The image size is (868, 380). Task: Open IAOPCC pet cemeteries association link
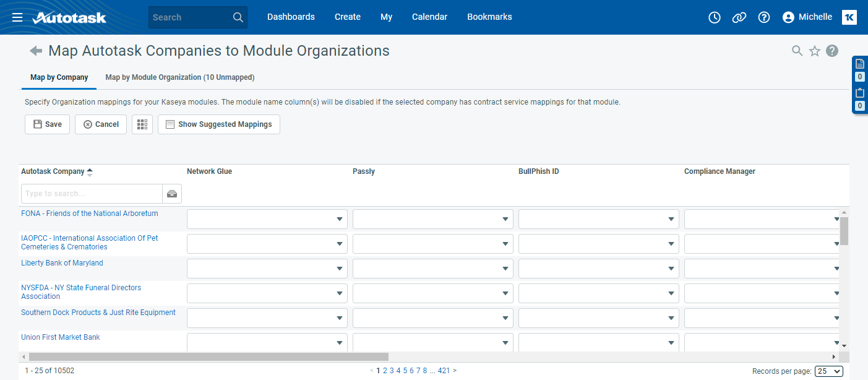(x=90, y=243)
